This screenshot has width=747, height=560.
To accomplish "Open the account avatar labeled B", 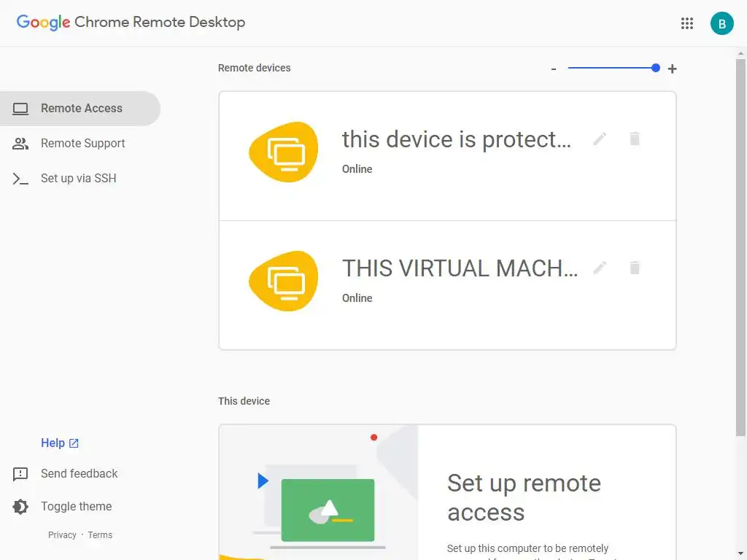I will click(721, 23).
